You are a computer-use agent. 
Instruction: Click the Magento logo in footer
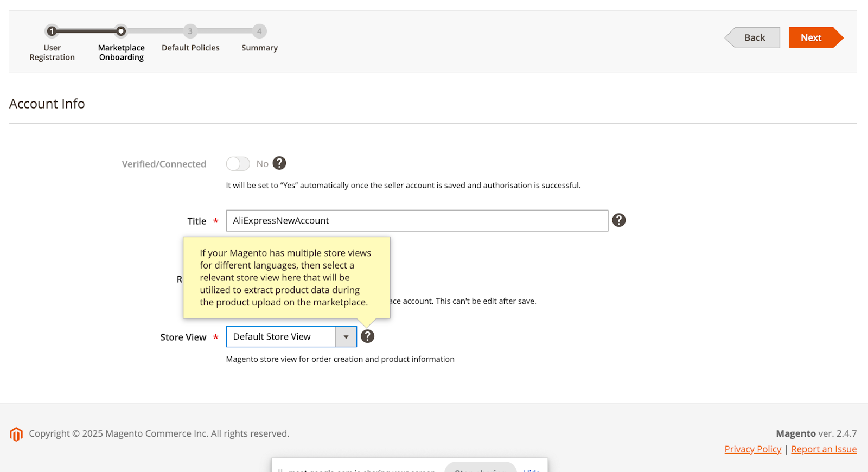pyautogui.click(x=16, y=434)
